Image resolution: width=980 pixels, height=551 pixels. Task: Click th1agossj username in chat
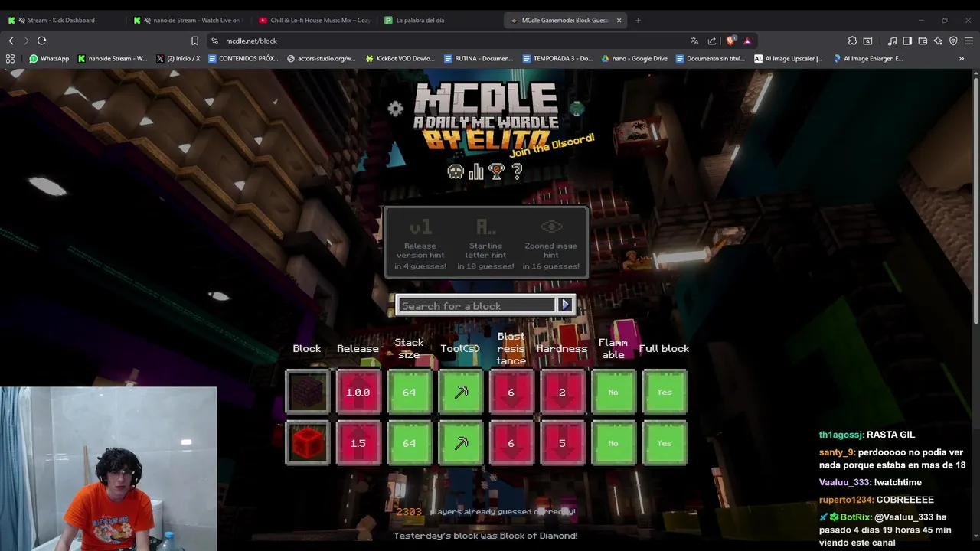click(841, 435)
